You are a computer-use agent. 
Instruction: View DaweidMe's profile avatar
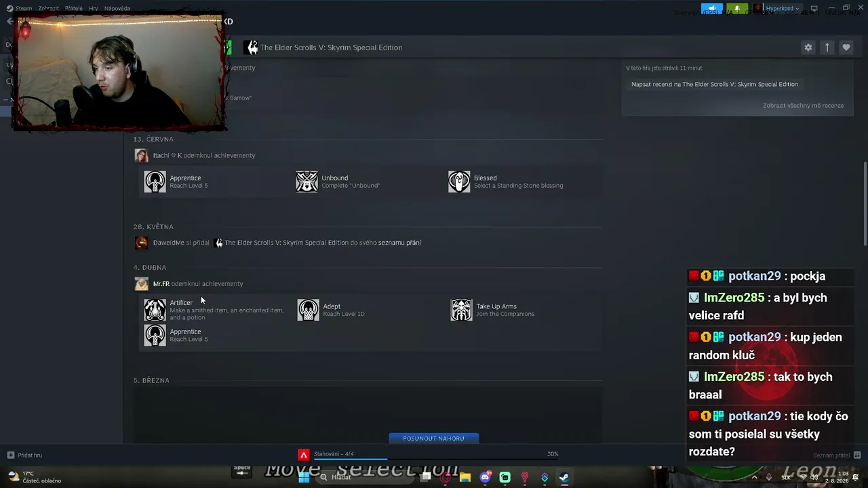click(x=141, y=243)
